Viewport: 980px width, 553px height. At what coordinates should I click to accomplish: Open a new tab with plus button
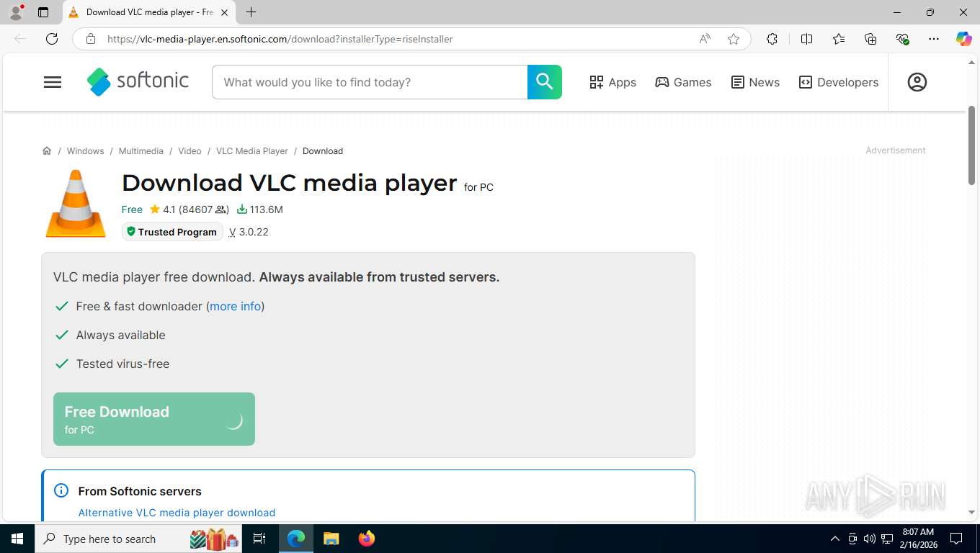(x=251, y=12)
